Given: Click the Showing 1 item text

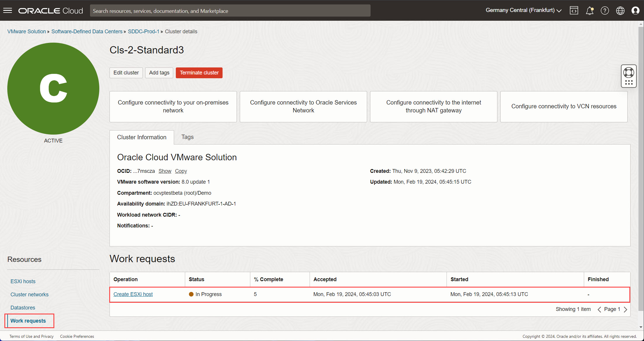Looking at the screenshot, I should (x=573, y=309).
